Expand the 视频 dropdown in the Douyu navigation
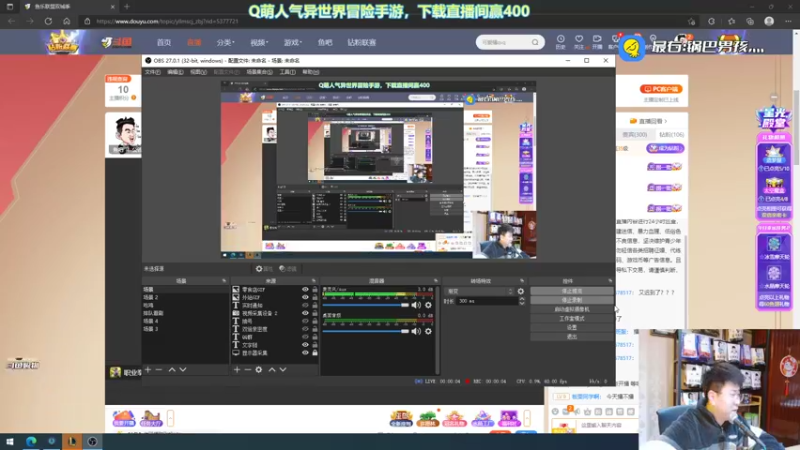 [x=259, y=42]
